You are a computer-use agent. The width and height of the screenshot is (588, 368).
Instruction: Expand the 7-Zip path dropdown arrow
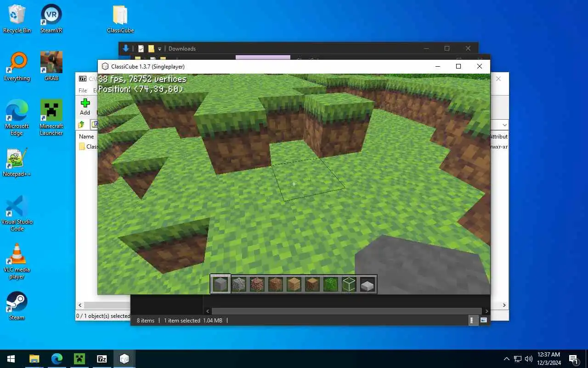[x=505, y=125]
